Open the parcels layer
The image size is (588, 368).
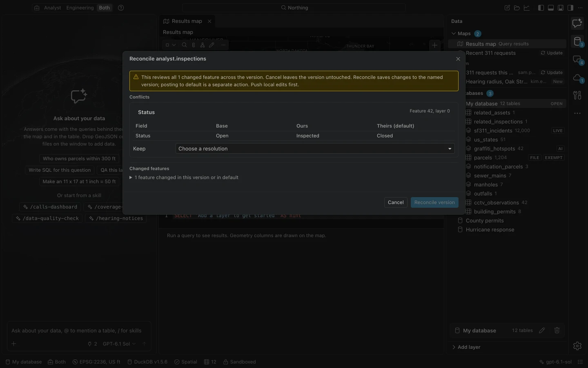[x=483, y=158]
